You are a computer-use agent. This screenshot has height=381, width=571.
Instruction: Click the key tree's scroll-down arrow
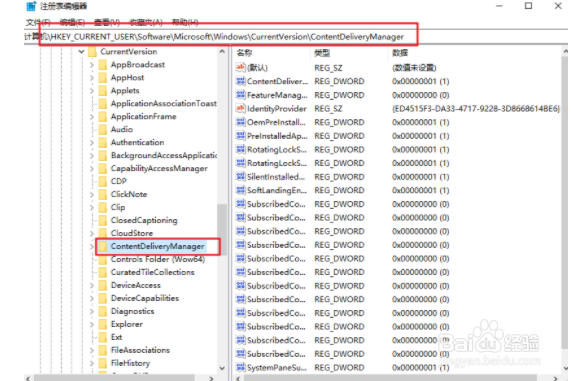[222, 368]
